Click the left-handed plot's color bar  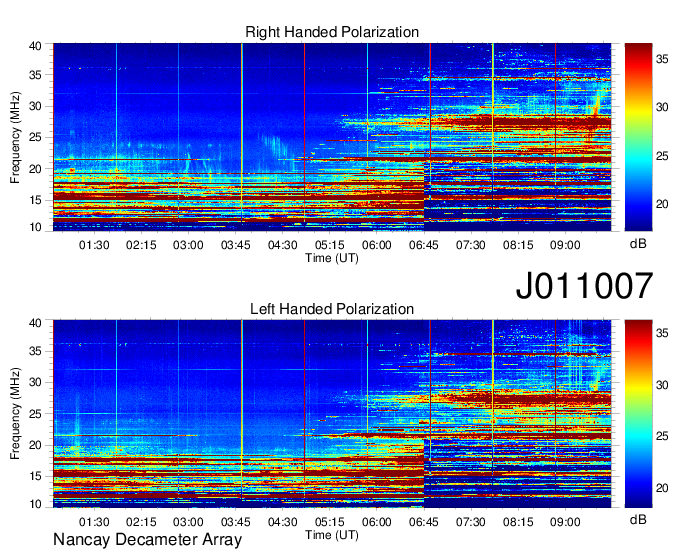638,414
